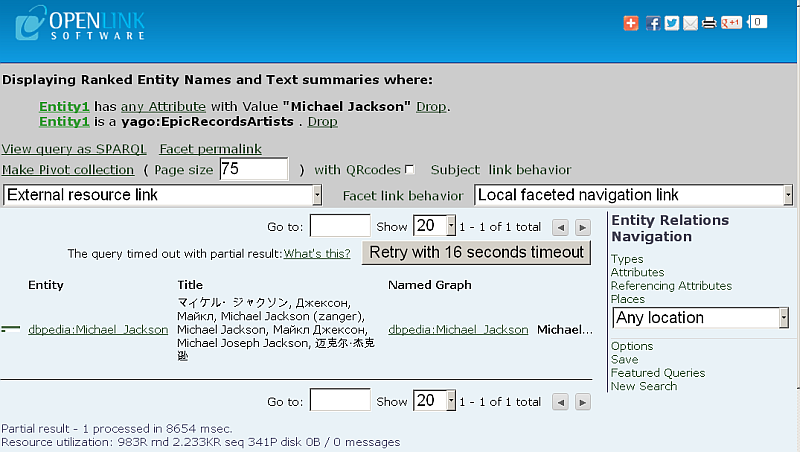Screen dimensions: 800x452
Task: Click the What's this? link
Action: (317, 254)
